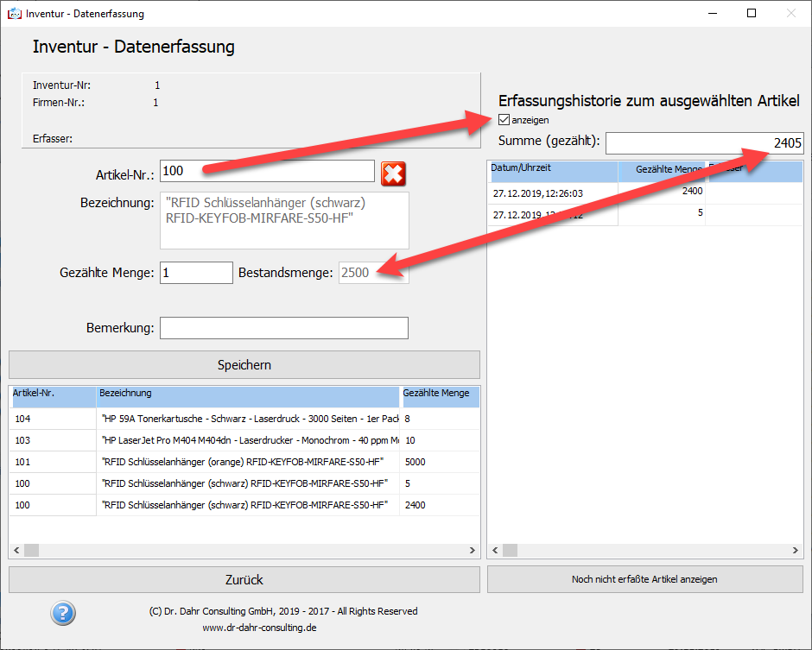
Task: Select the orange RFID Schlüsselanhänger row
Action: [x=244, y=462]
